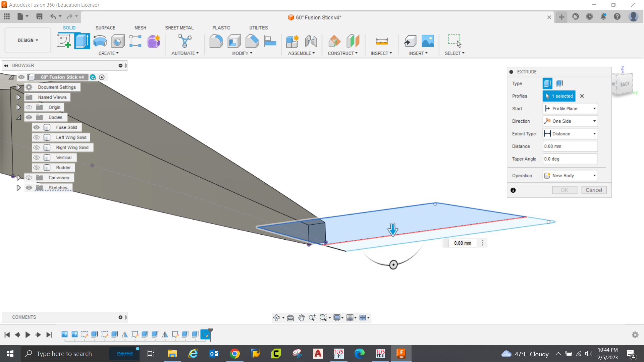Expand the Sketches folder
This screenshot has width=644, height=362.
(x=18, y=188)
